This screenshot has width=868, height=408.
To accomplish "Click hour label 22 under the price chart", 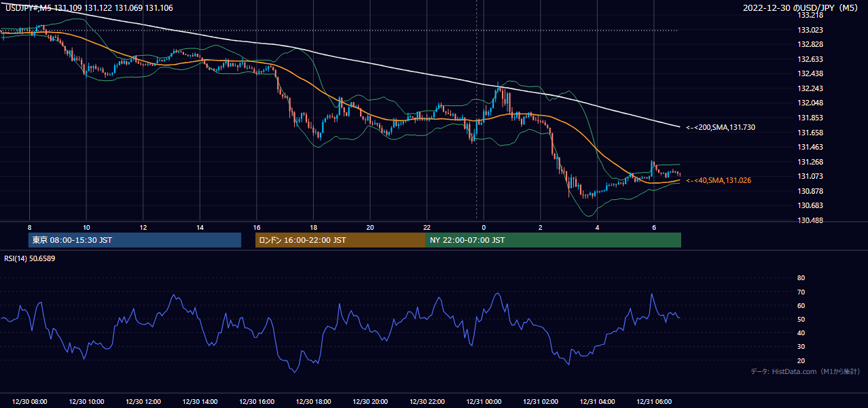I will [427, 227].
